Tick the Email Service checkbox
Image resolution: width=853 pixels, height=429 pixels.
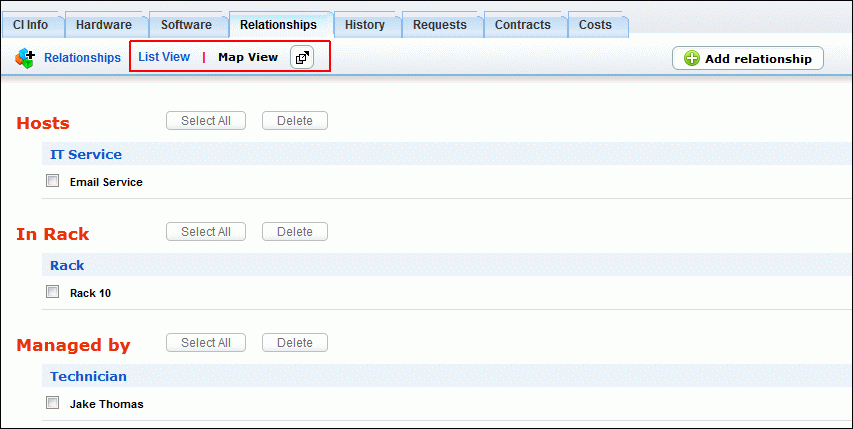pyautogui.click(x=52, y=181)
